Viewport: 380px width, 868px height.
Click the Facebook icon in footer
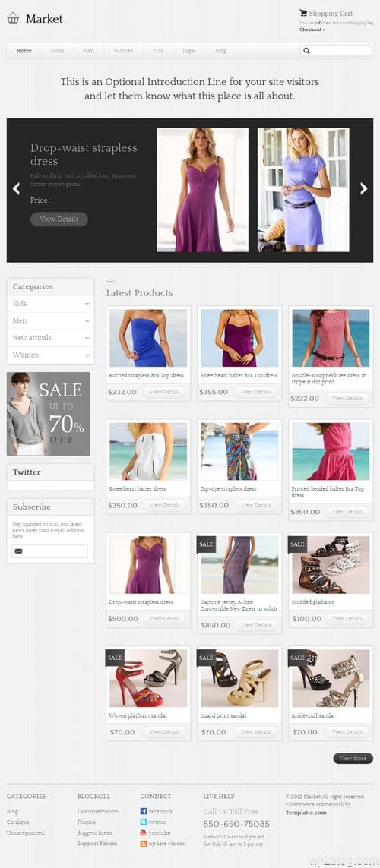[144, 811]
